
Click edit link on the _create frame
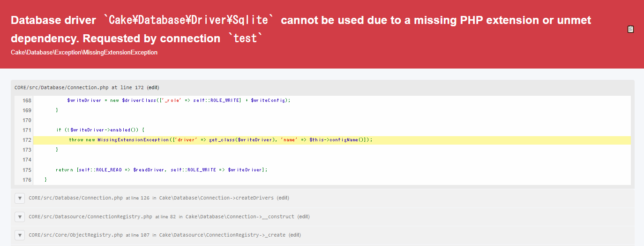[295, 235]
